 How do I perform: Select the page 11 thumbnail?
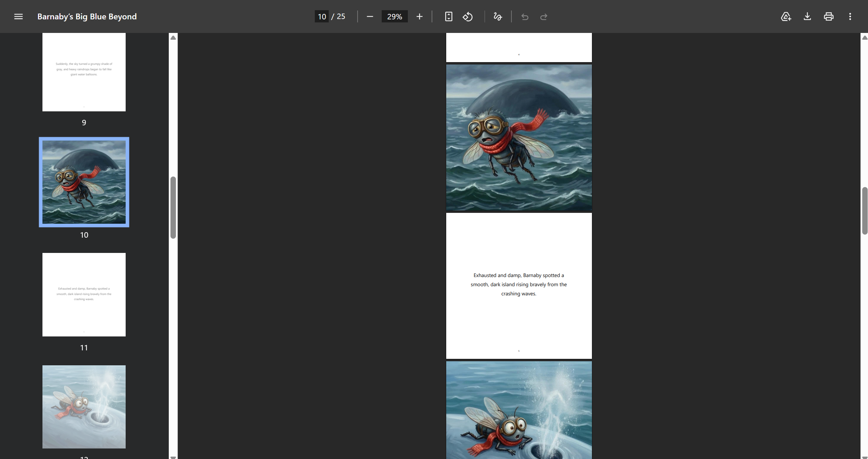(x=84, y=294)
